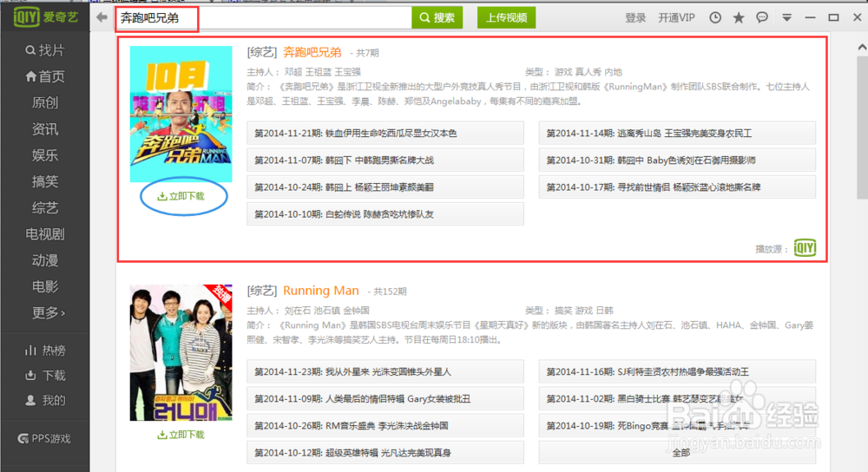Open 热榜 ranking in sidebar
The width and height of the screenshot is (868, 472).
tap(45, 351)
